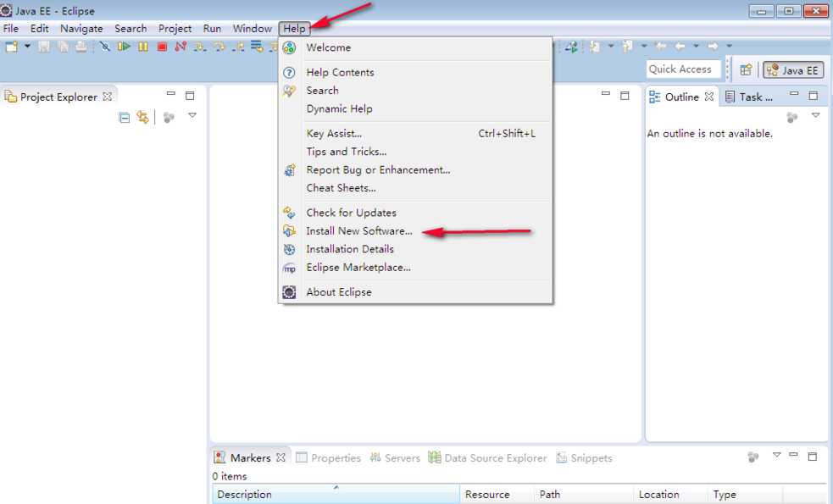This screenshot has height=504, width=833.
Task: Click Next Annotation toolbar icon
Action: [595, 47]
